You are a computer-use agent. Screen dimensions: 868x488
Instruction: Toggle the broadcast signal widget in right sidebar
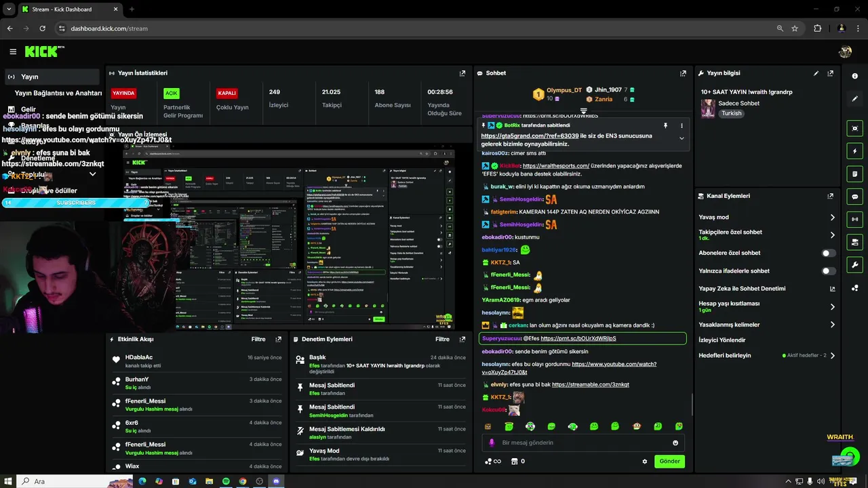[x=854, y=219]
